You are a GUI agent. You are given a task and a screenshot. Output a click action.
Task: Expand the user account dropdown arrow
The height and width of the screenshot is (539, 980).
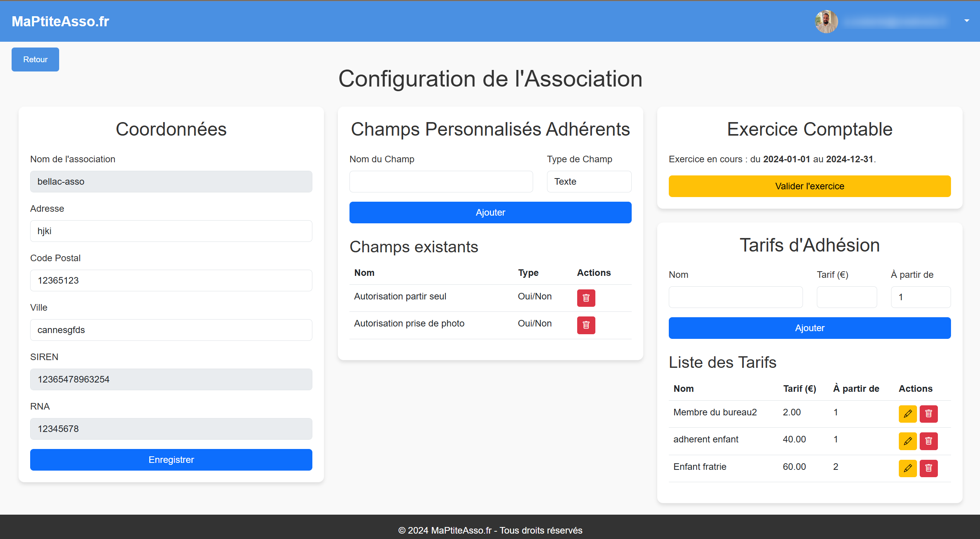[x=966, y=21]
